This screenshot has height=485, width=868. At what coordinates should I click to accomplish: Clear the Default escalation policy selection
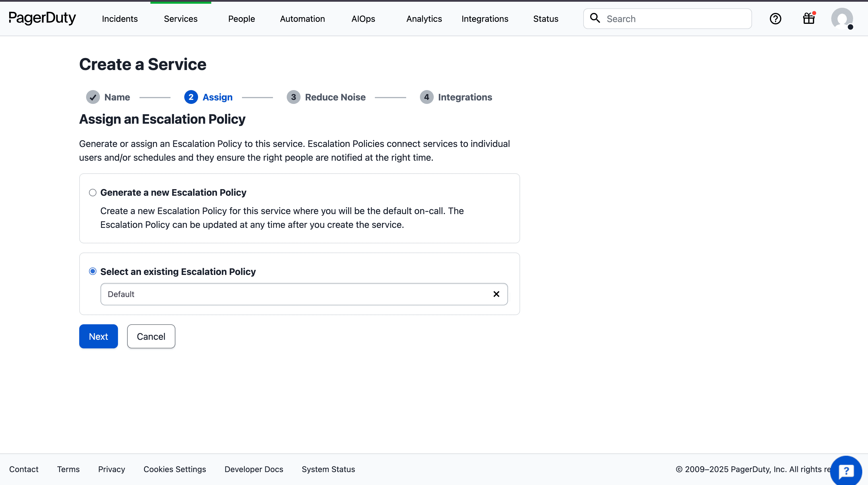pyautogui.click(x=496, y=294)
